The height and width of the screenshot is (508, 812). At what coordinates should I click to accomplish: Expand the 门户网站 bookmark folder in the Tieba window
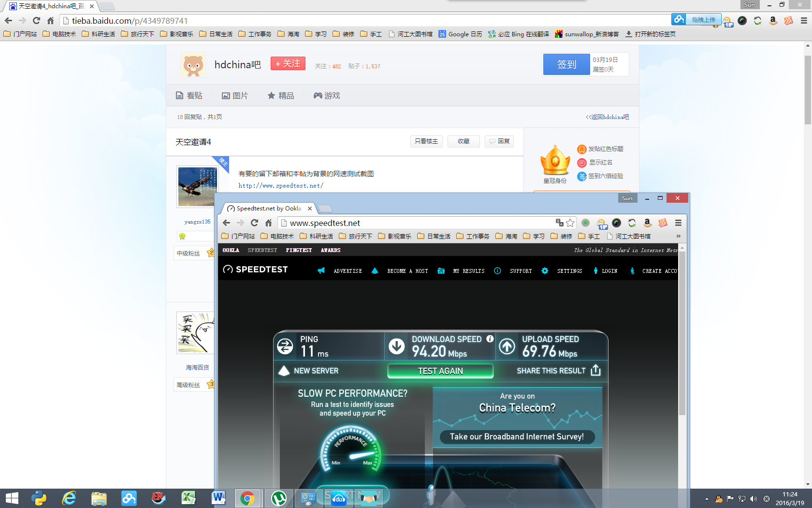[x=20, y=34]
